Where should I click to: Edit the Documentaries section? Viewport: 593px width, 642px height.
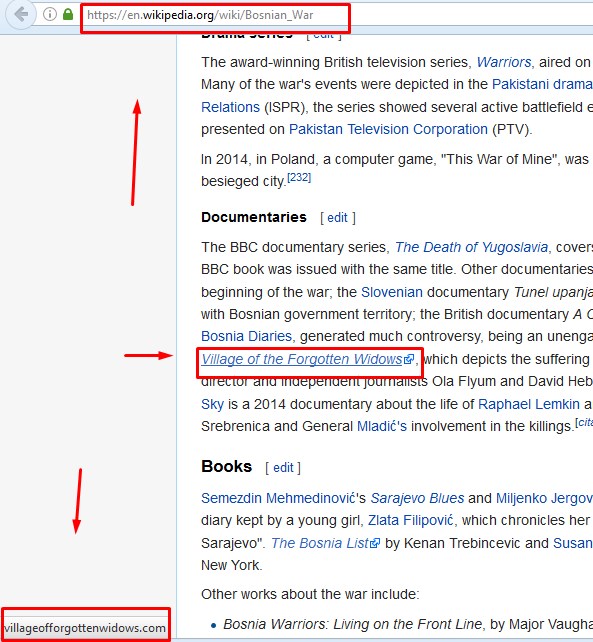click(337, 218)
